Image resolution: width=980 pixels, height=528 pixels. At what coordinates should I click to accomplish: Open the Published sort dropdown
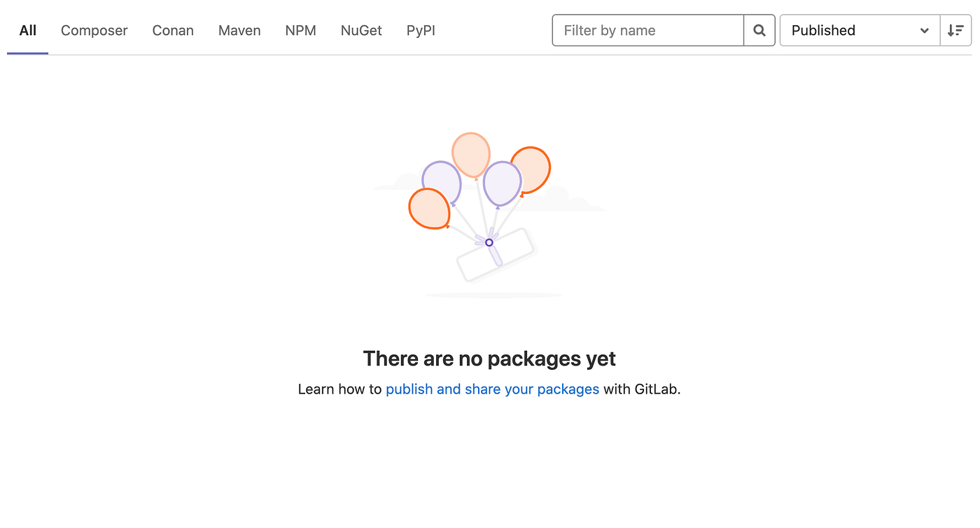click(x=860, y=31)
